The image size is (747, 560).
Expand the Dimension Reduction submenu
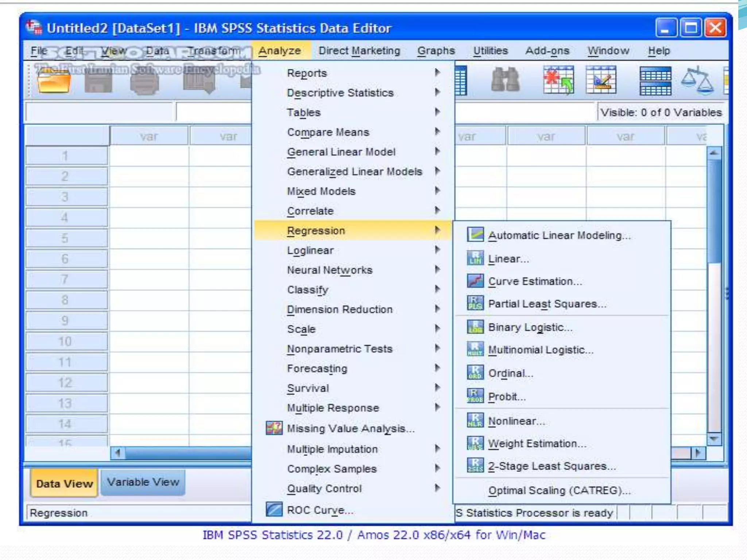click(x=339, y=310)
